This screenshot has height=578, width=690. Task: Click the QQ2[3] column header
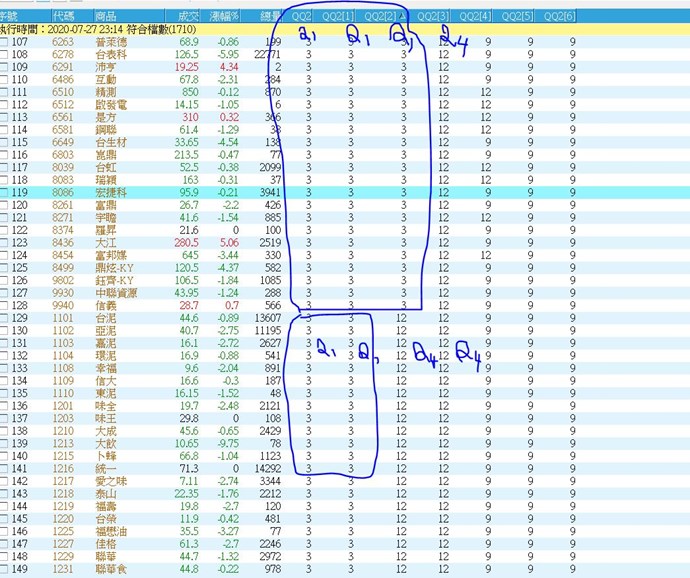(x=433, y=17)
